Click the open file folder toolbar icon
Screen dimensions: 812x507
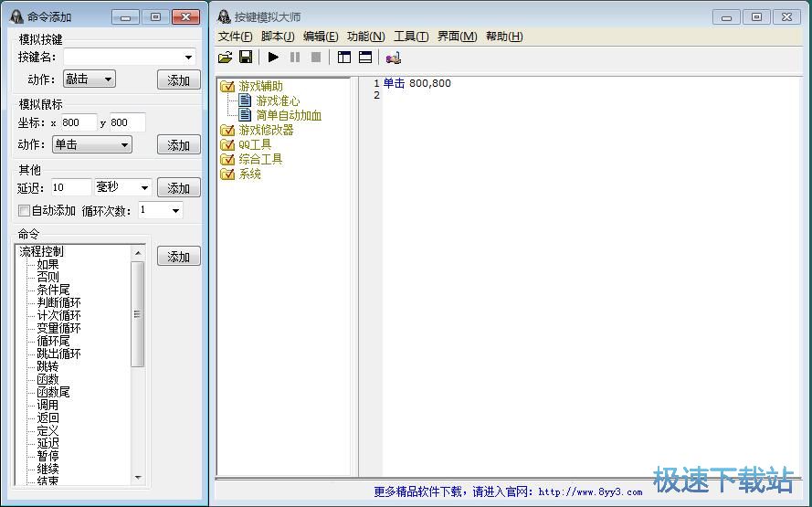[x=226, y=58]
